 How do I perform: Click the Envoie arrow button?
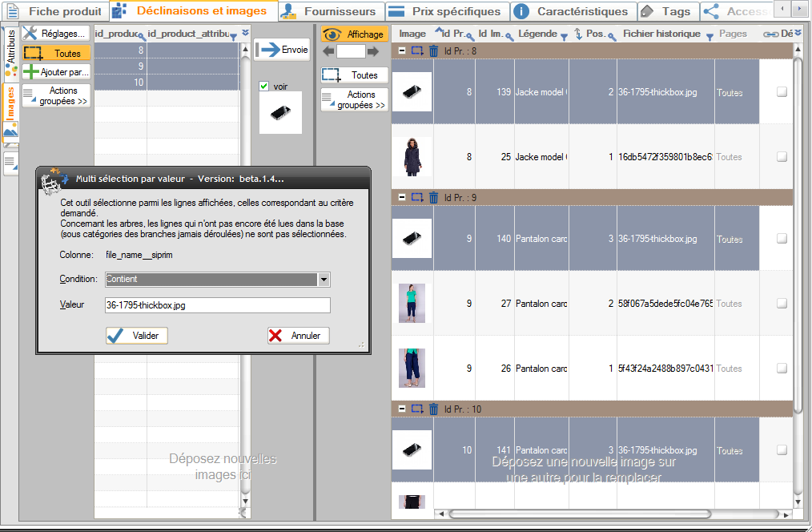[x=283, y=50]
